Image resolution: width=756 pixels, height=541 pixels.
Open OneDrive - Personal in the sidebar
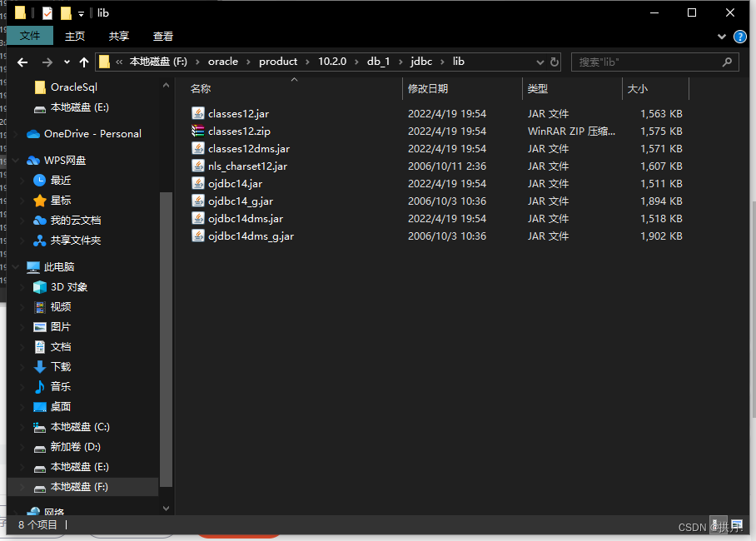tap(92, 133)
